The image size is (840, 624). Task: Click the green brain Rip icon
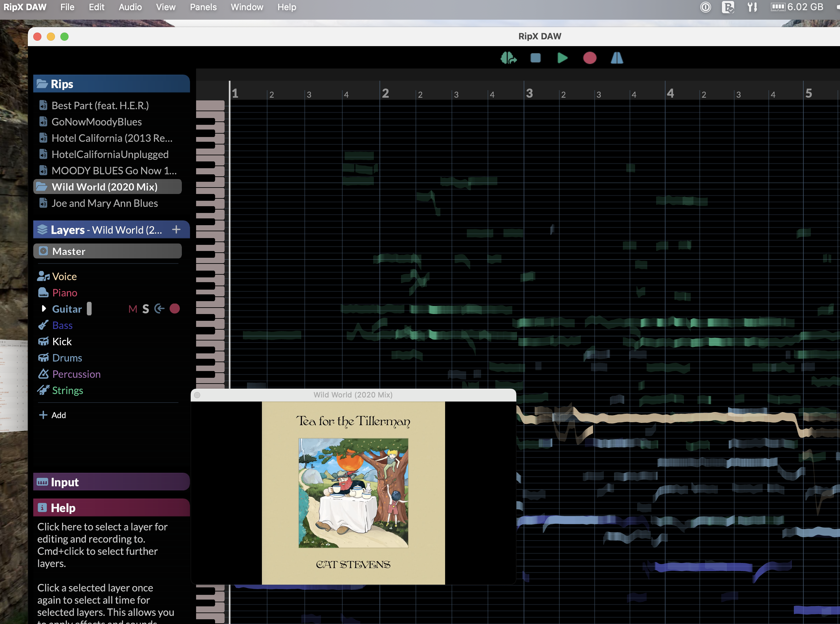point(508,58)
